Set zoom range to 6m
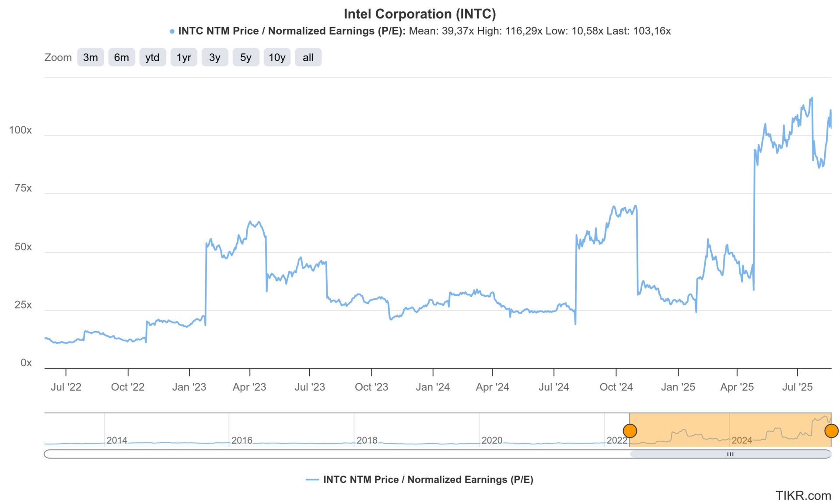The image size is (840, 504). point(121,57)
